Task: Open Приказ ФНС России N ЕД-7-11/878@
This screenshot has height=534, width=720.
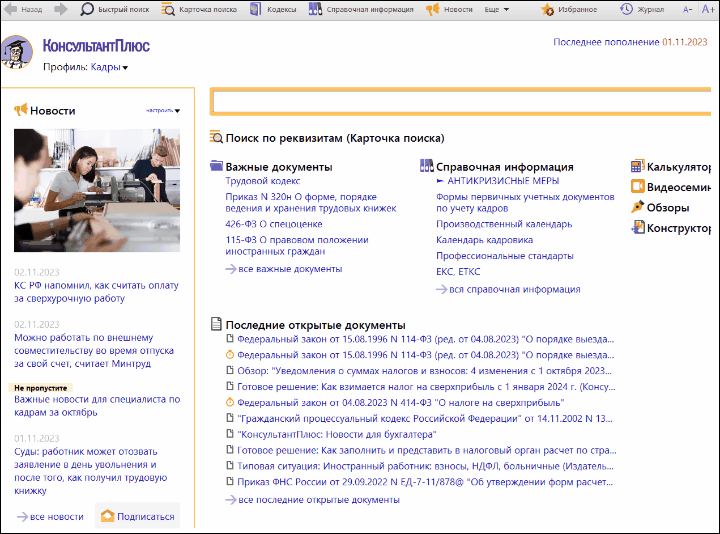Action: pos(425,482)
